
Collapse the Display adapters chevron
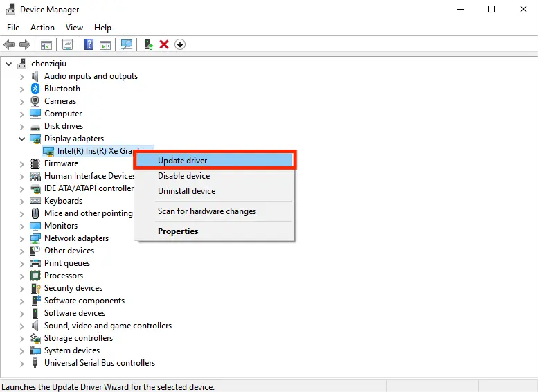[x=22, y=139]
